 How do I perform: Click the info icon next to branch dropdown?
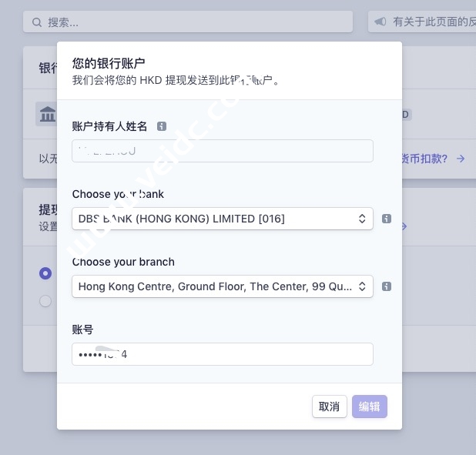coord(387,286)
